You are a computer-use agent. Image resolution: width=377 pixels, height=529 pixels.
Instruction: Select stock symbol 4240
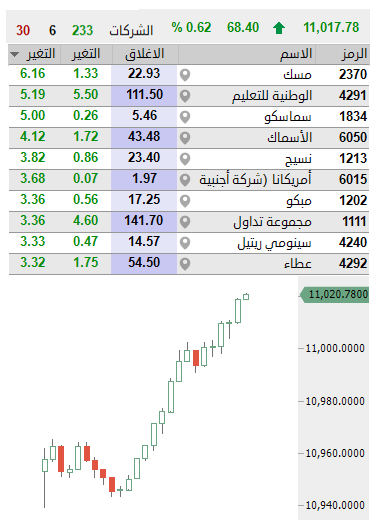(x=353, y=242)
